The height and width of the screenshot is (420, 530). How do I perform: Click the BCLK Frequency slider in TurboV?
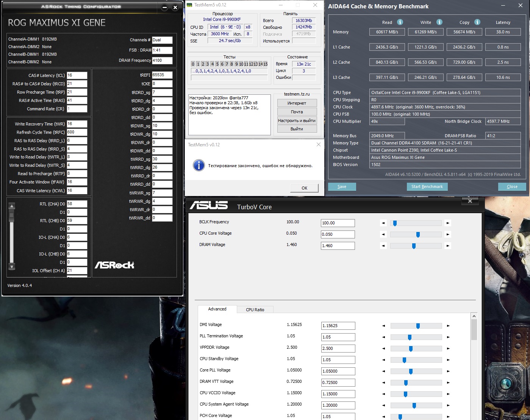pos(416,223)
